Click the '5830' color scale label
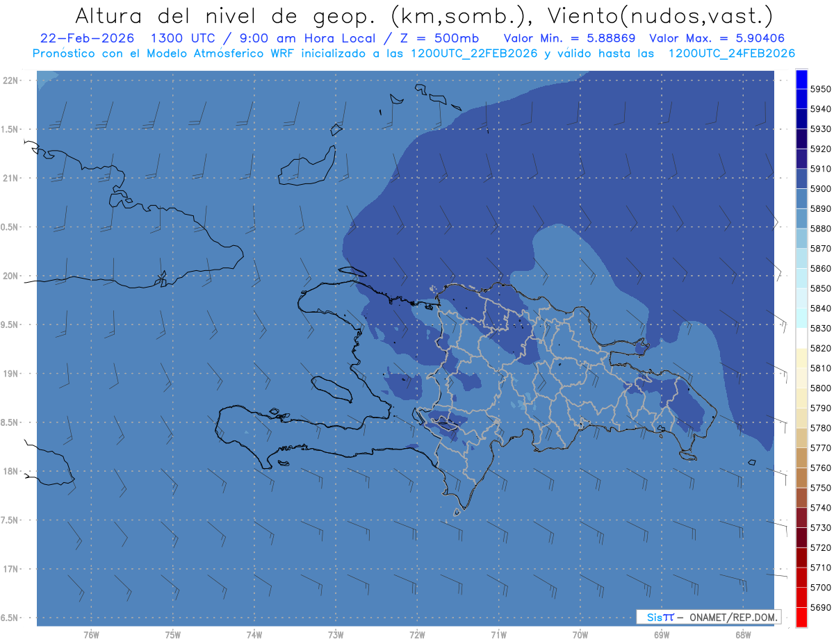Viewport: 834px width, 644px height. point(820,328)
